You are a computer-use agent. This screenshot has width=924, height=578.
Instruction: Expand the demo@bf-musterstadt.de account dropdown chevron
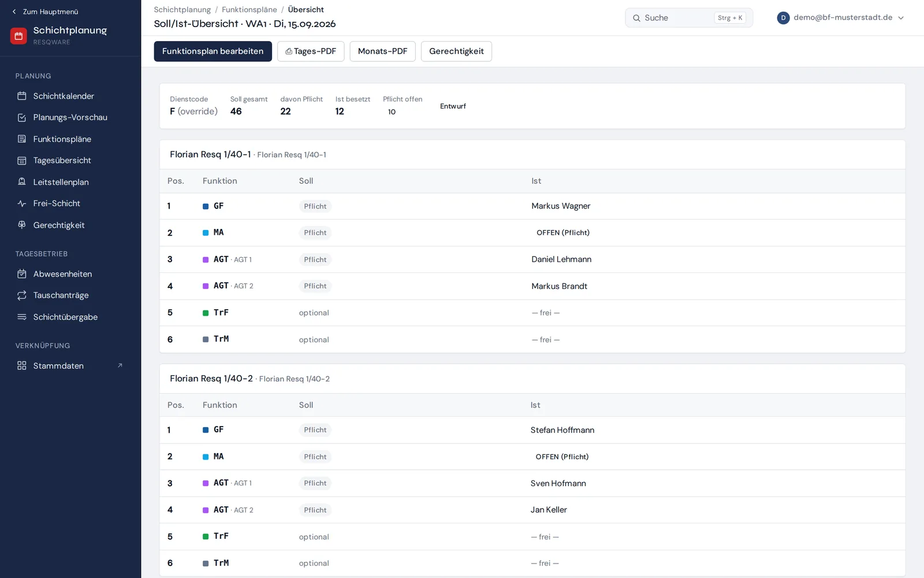[901, 18]
